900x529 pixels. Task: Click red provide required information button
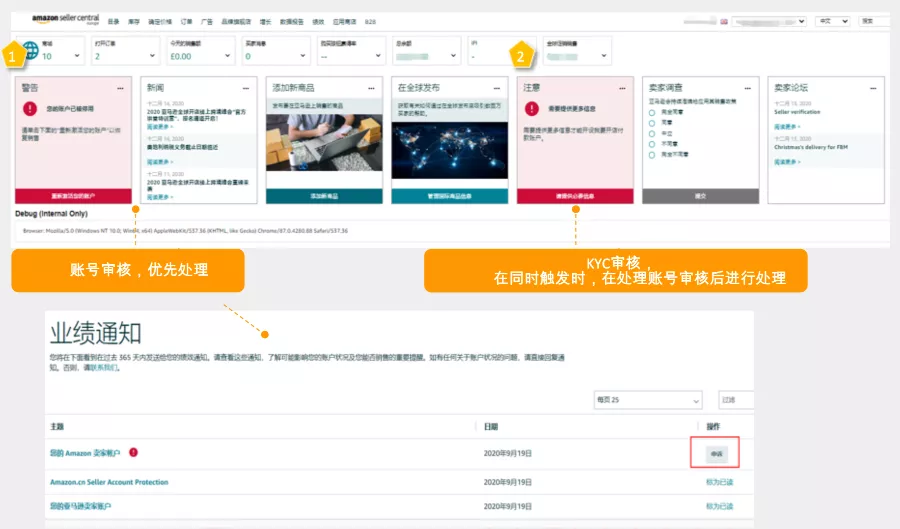[x=575, y=196]
